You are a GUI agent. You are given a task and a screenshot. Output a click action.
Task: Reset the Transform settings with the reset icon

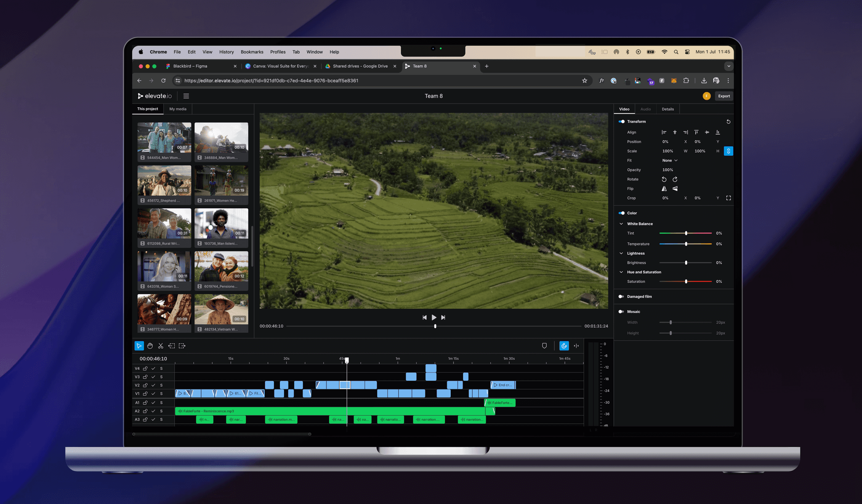click(x=729, y=122)
